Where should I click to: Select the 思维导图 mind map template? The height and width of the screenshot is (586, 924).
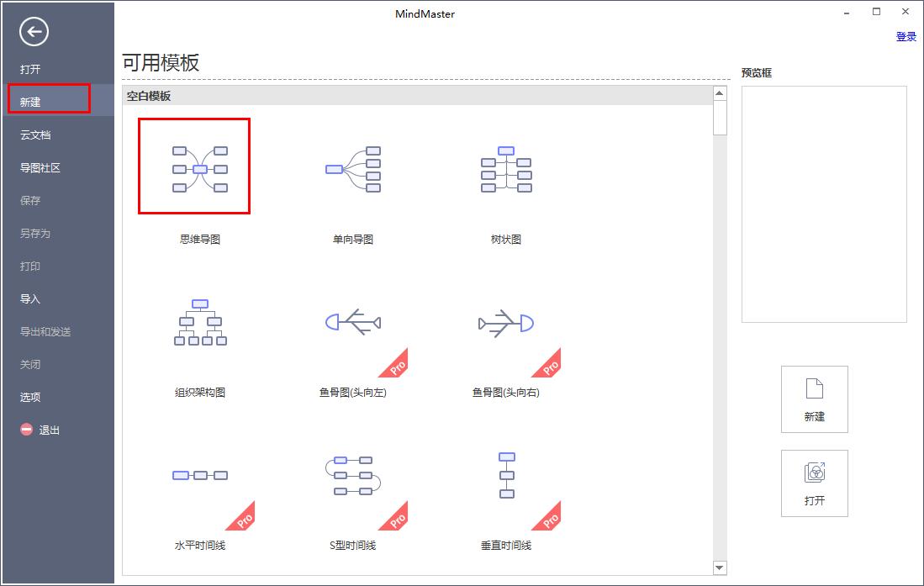(199, 169)
